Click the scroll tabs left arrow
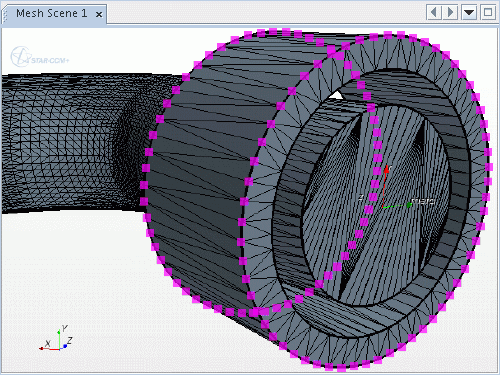 pyautogui.click(x=434, y=13)
